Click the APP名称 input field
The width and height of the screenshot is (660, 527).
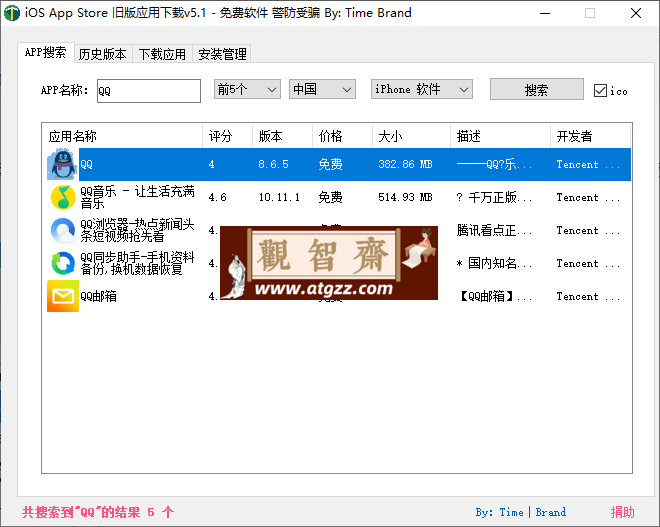149,91
